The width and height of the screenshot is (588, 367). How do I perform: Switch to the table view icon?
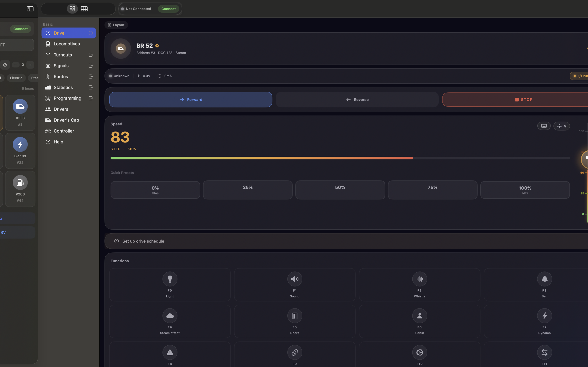84,9
